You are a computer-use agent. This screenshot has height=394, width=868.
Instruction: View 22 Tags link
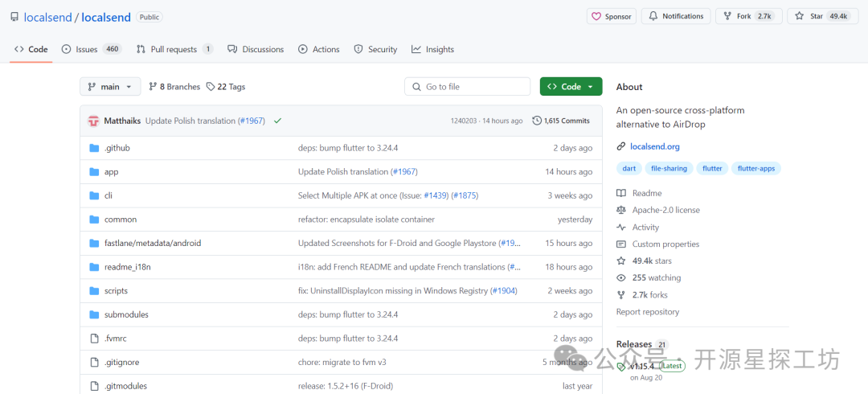coord(226,87)
